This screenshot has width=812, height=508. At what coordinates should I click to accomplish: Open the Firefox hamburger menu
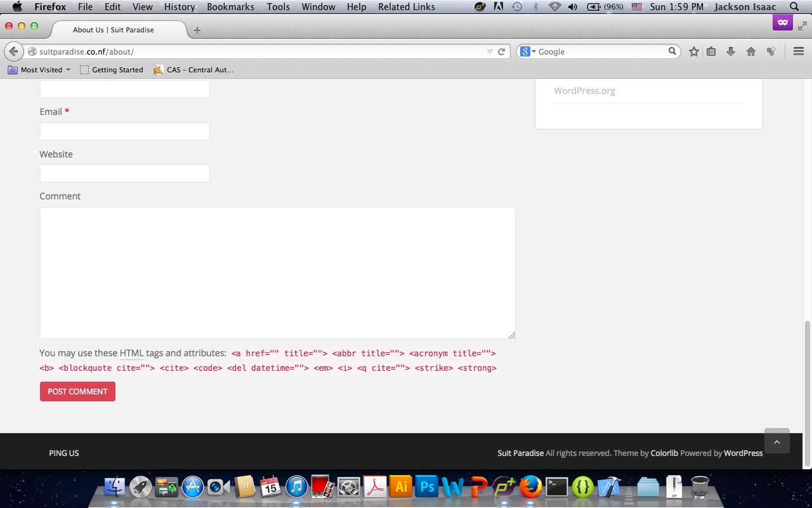click(799, 51)
